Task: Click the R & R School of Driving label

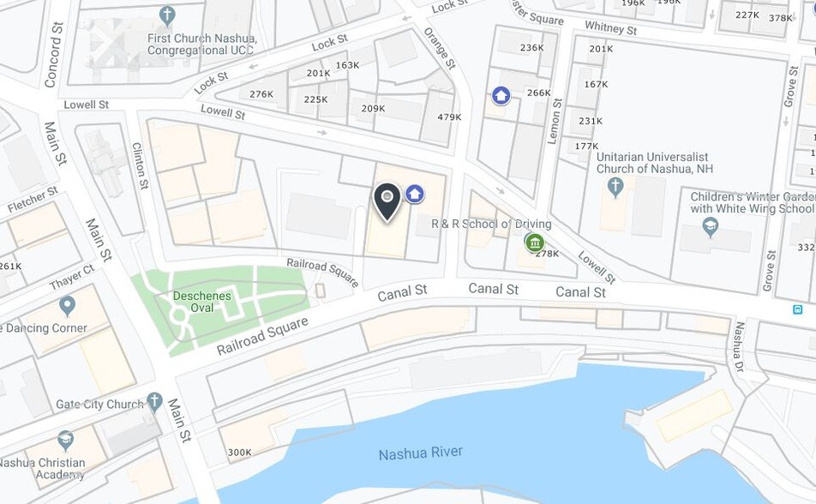Action: click(x=491, y=224)
